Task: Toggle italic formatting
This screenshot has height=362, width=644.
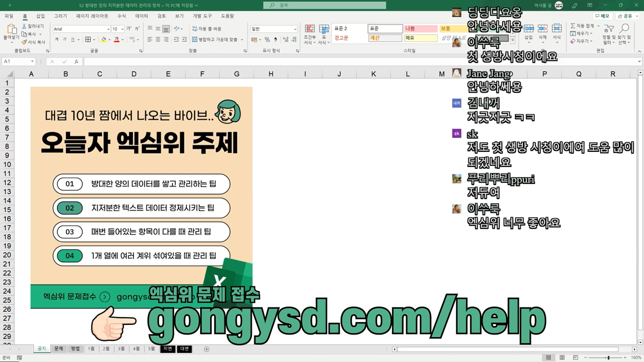Action: pos(64,39)
